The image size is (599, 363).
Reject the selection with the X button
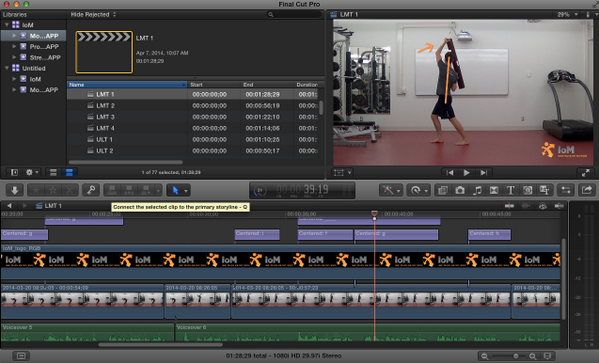coord(70,190)
